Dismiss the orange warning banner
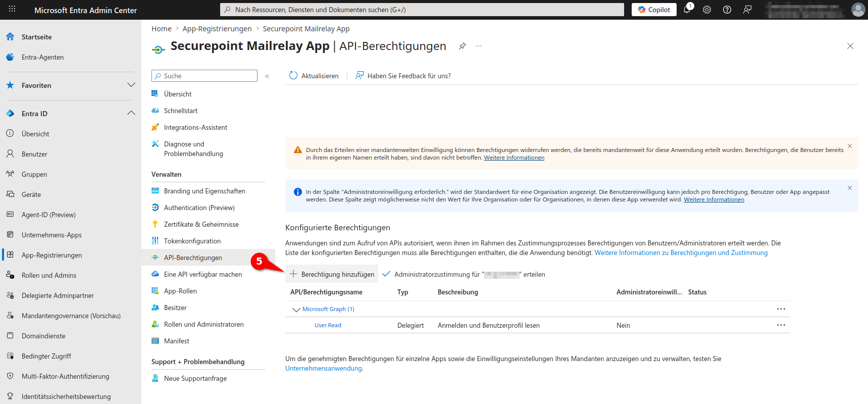The width and height of the screenshot is (868, 404). (850, 146)
